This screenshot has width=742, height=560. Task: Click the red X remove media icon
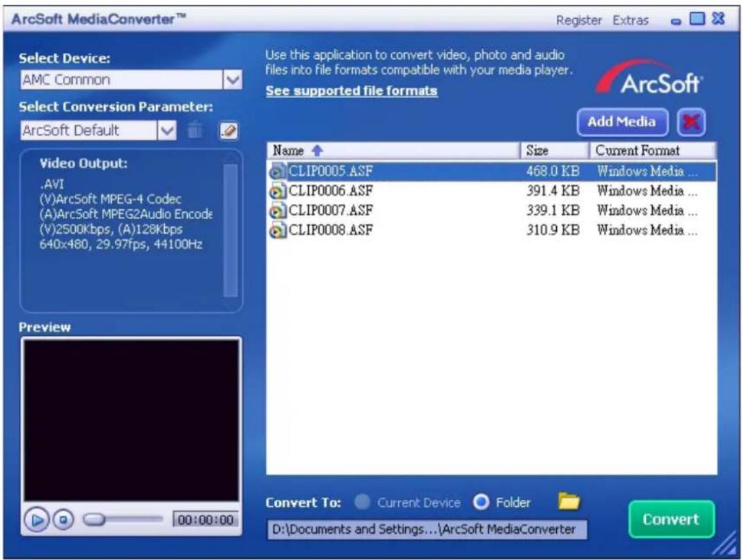click(692, 122)
